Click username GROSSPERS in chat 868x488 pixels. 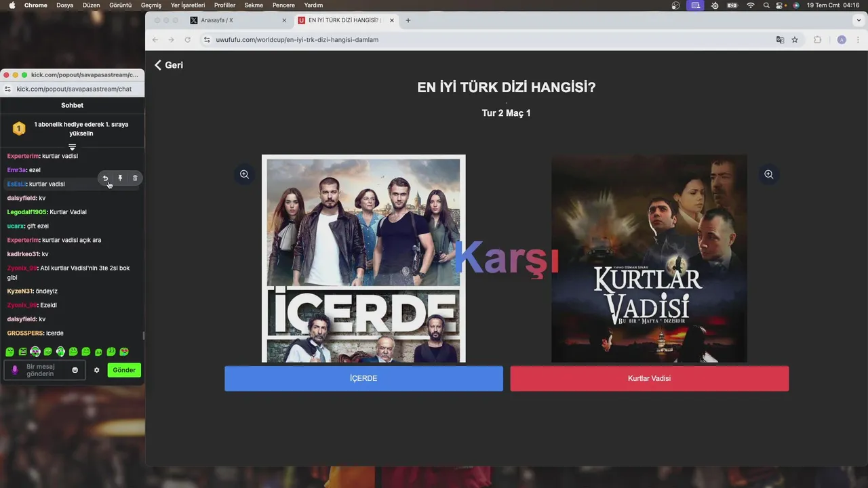tap(25, 333)
